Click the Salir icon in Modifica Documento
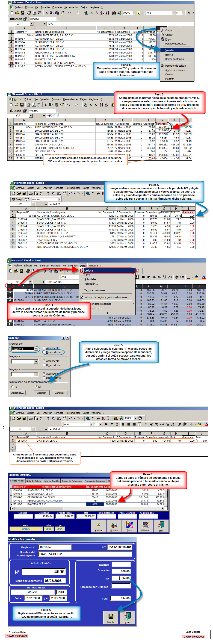The width and height of the screenshot is (213, 644). 127,617
